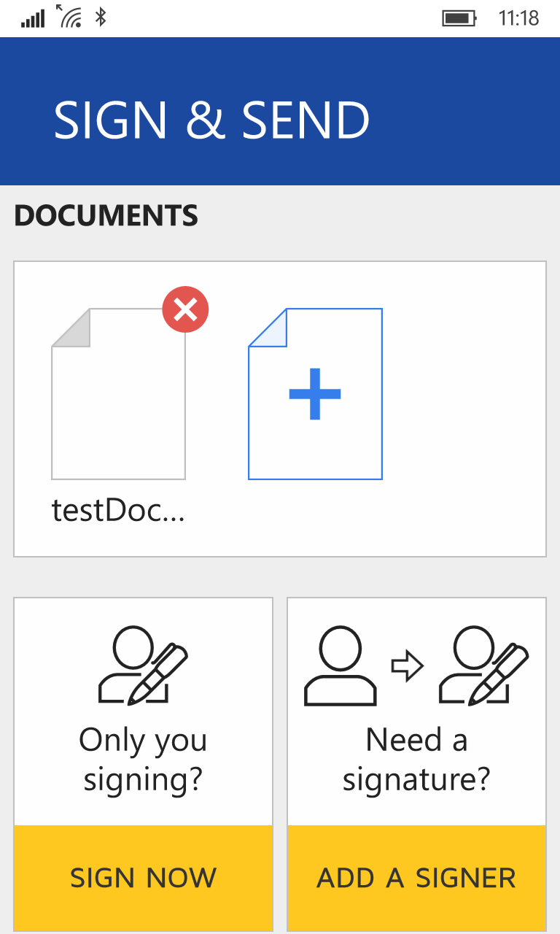
Task: Tap the Wi-Fi status icon
Action: click(69, 17)
